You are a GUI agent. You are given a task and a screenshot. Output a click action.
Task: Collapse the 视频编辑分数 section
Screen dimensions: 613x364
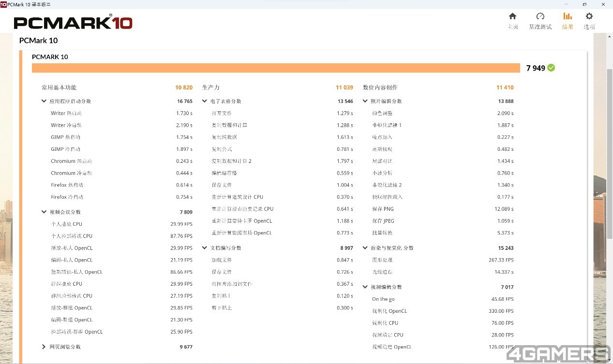point(365,287)
